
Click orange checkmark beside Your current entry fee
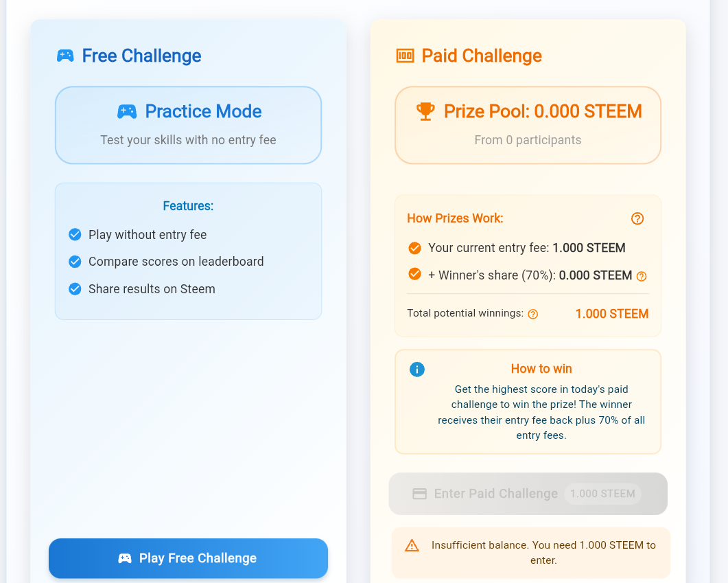tap(414, 248)
